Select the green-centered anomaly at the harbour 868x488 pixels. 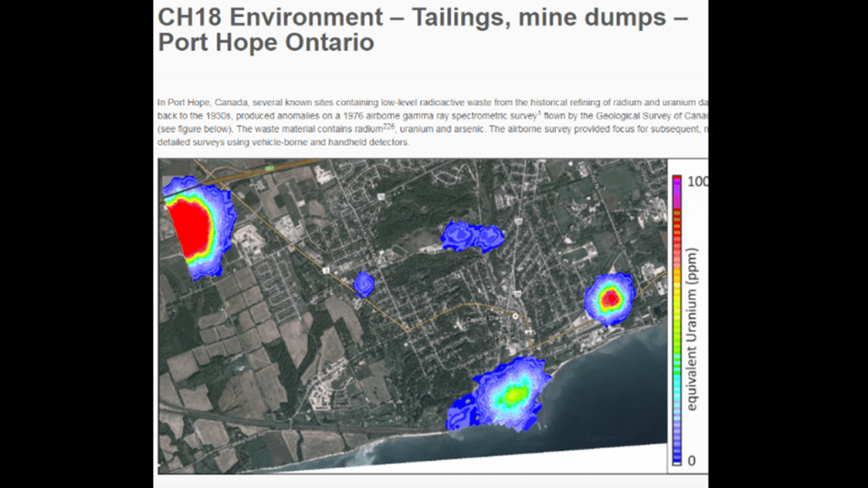[513, 396]
